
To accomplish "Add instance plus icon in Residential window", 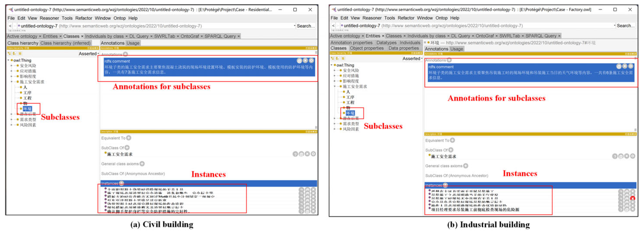I will tap(121, 183).
